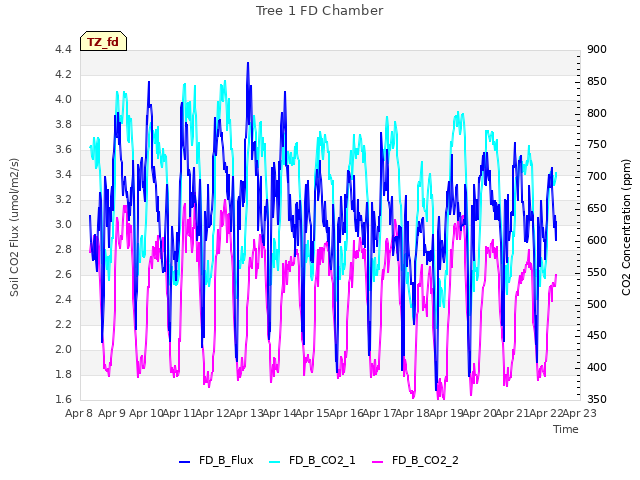Click the 3.6 left axis value
Screen dimensions: 640x480
[63, 149]
